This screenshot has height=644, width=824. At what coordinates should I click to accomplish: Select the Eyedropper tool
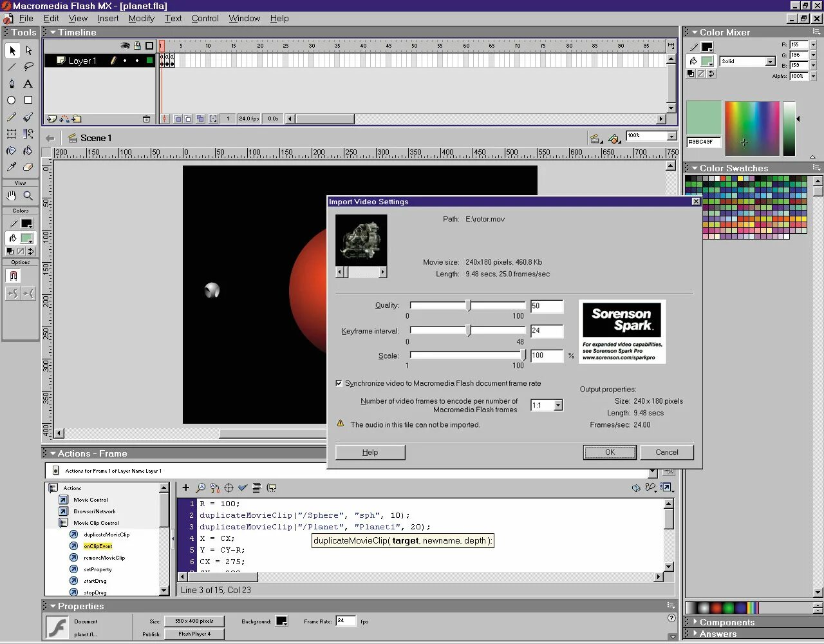point(12,167)
